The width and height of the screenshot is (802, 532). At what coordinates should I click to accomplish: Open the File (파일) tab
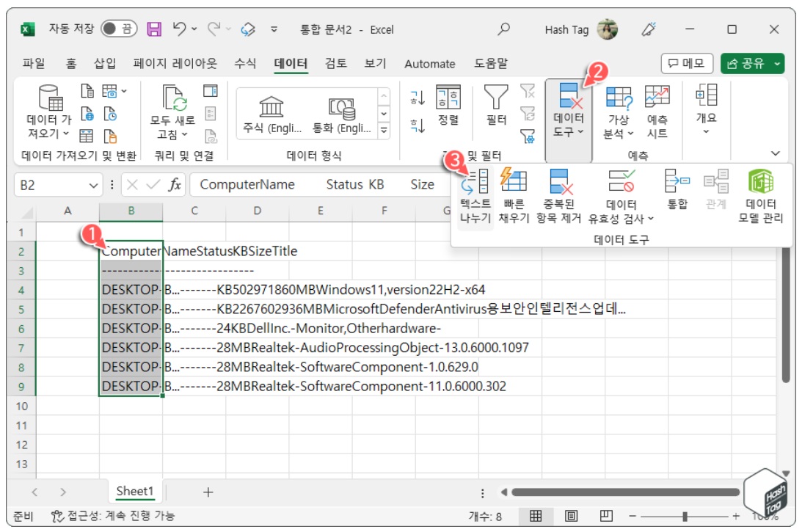point(34,63)
